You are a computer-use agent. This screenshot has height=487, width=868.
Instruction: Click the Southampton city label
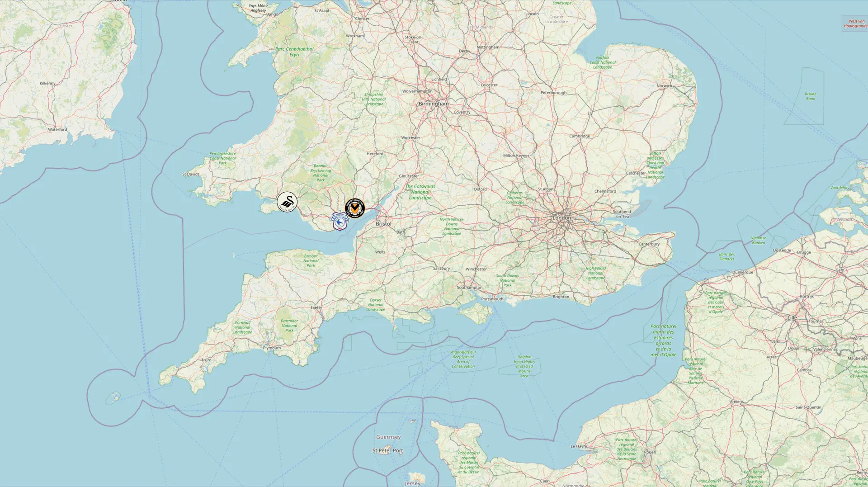[x=469, y=288]
